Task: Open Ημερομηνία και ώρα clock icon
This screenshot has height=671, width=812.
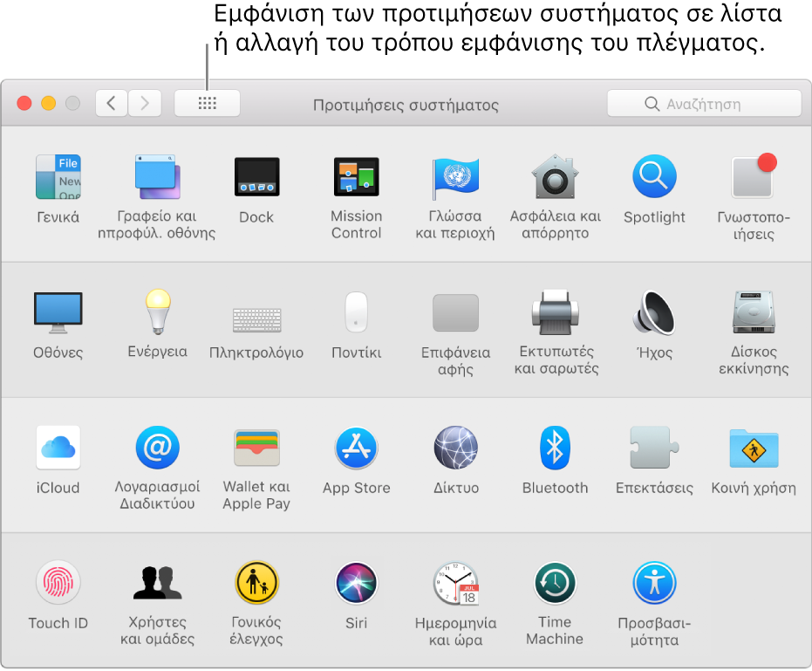Action: point(455,583)
